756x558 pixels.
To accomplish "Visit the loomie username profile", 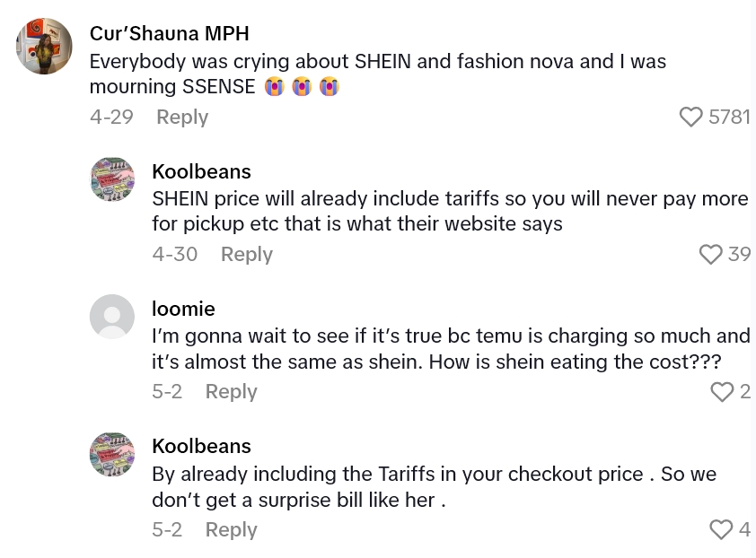I will tap(183, 309).
